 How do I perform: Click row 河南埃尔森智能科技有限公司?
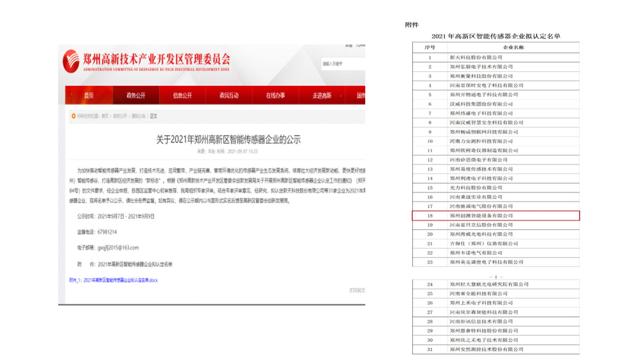496,312
